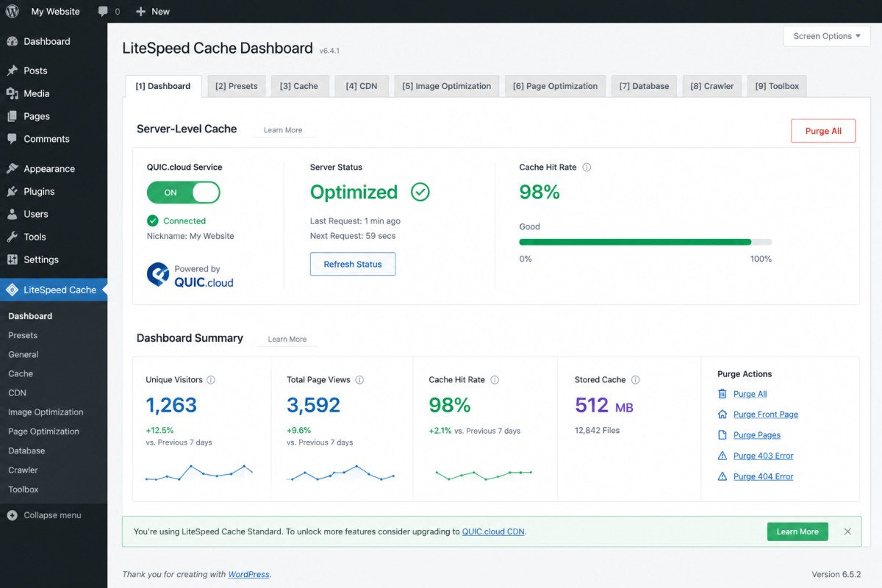
Task: Click the plus New icon in admin bar
Action: 141,12
